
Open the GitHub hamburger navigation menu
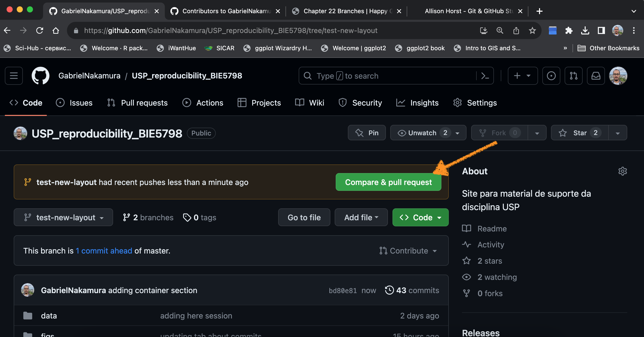(x=14, y=76)
